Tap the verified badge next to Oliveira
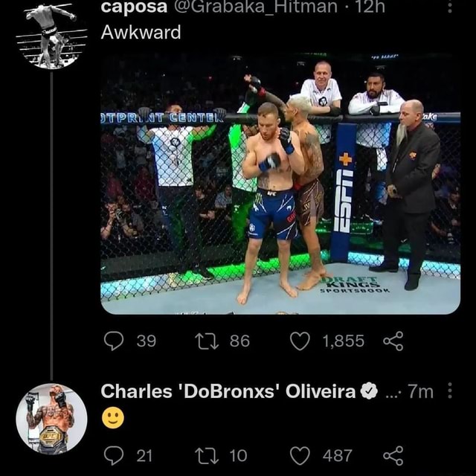The width and height of the screenshot is (476, 476). click(x=369, y=391)
